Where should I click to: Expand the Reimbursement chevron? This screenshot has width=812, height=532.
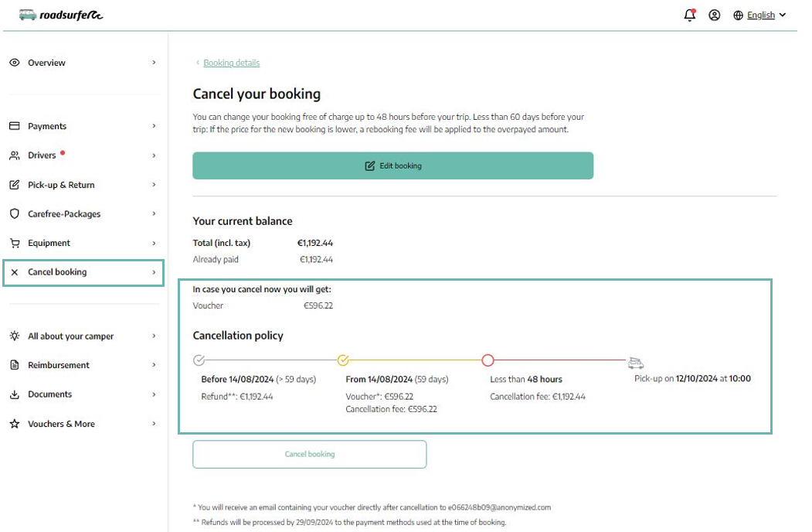point(154,365)
